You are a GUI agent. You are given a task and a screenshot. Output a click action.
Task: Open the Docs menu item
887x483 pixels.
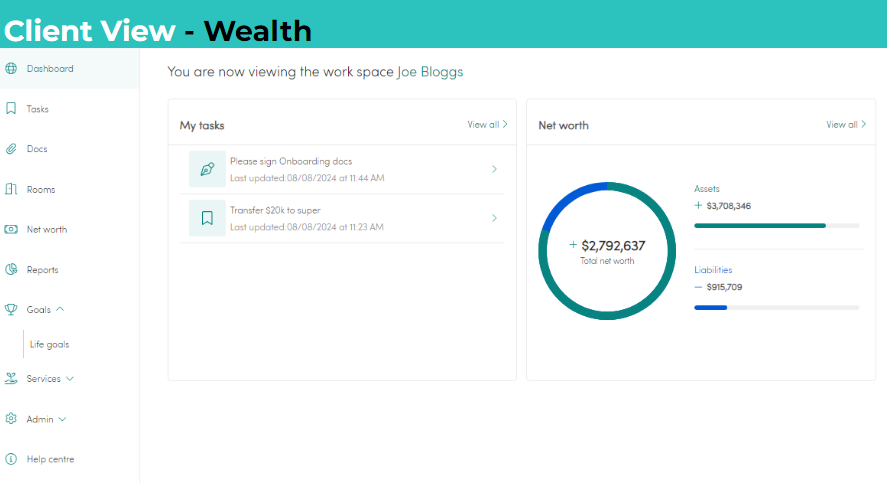tap(37, 149)
